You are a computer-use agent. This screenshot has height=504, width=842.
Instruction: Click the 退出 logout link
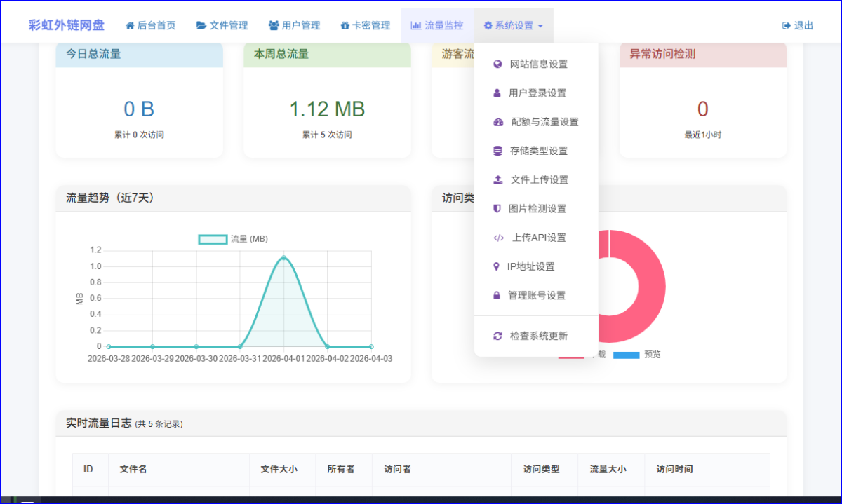(x=797, y=25)
